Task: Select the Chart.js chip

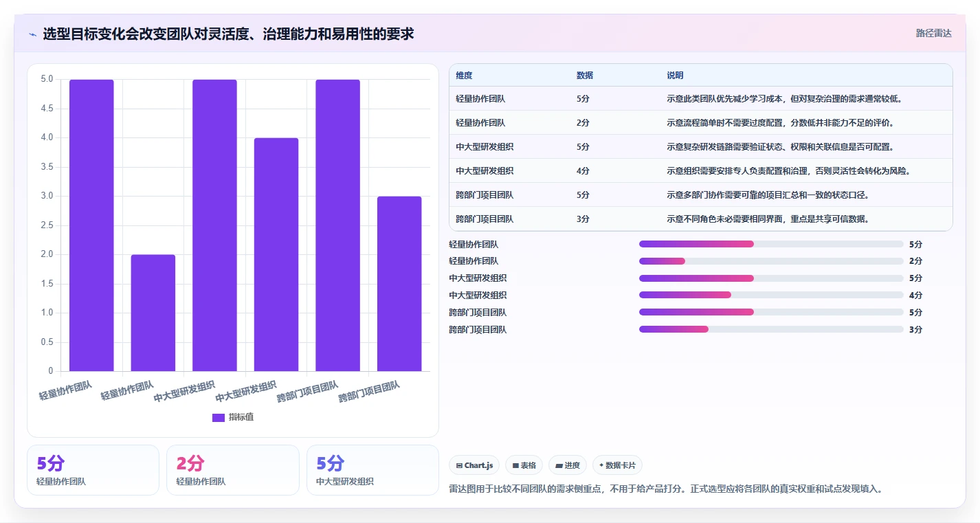Action: coord(474,465)
